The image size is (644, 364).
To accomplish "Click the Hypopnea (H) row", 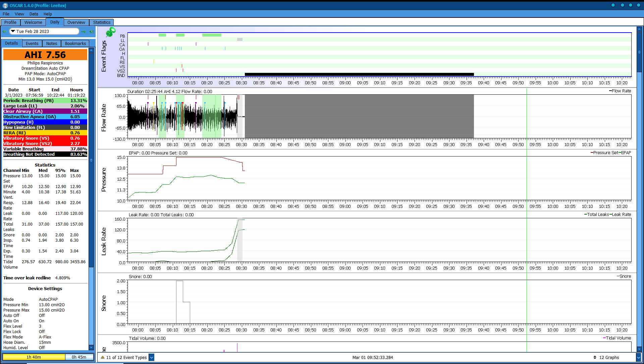I will point(45,122).
